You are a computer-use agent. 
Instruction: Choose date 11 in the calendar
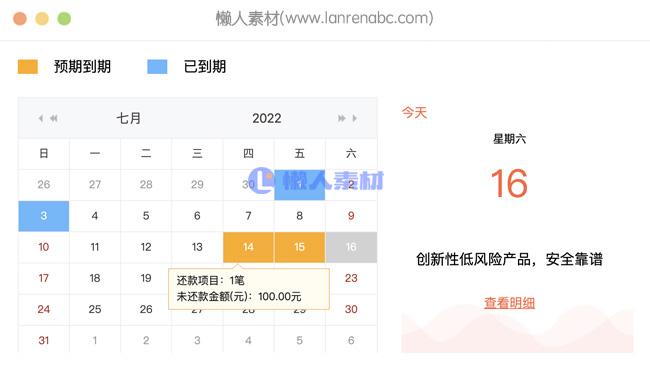pos(95,247)
